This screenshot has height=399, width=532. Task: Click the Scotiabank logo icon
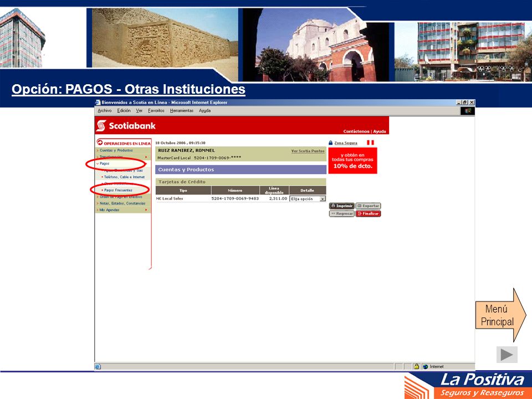(101, 126)
